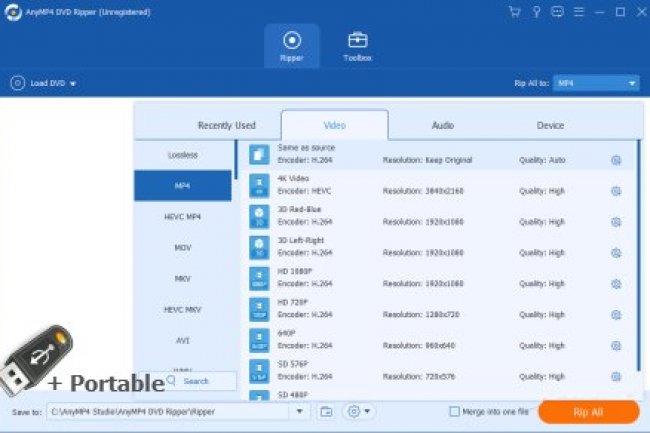Click the register key icon
650x433 pixels.
click(x=536, y=12)
